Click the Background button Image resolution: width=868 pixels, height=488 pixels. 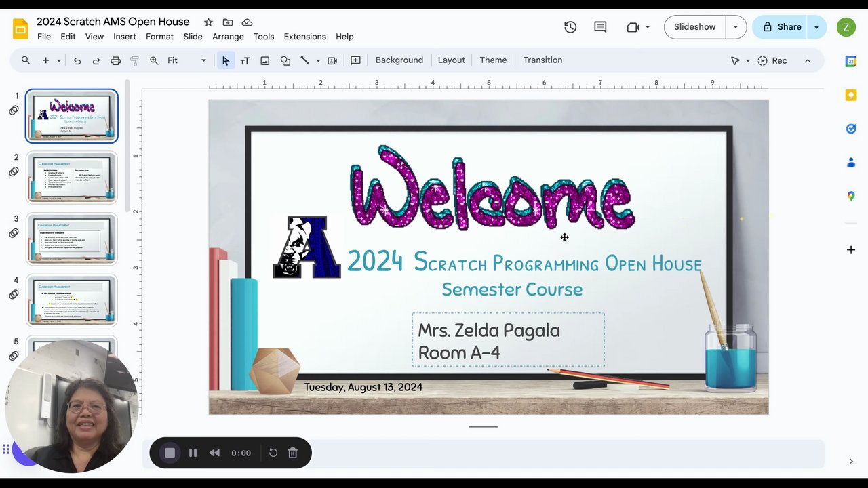tap(399, 60)
